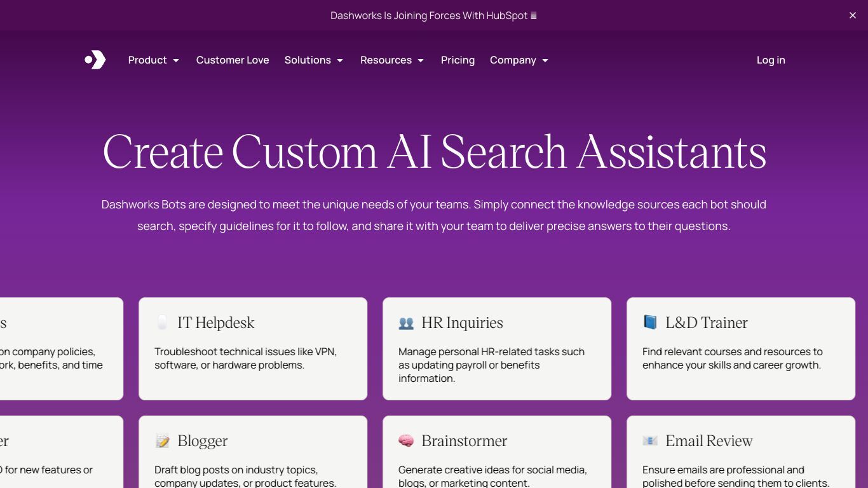Select the HR Inquiries bot card
The image size is (868, 488).
tap(497, 349)
